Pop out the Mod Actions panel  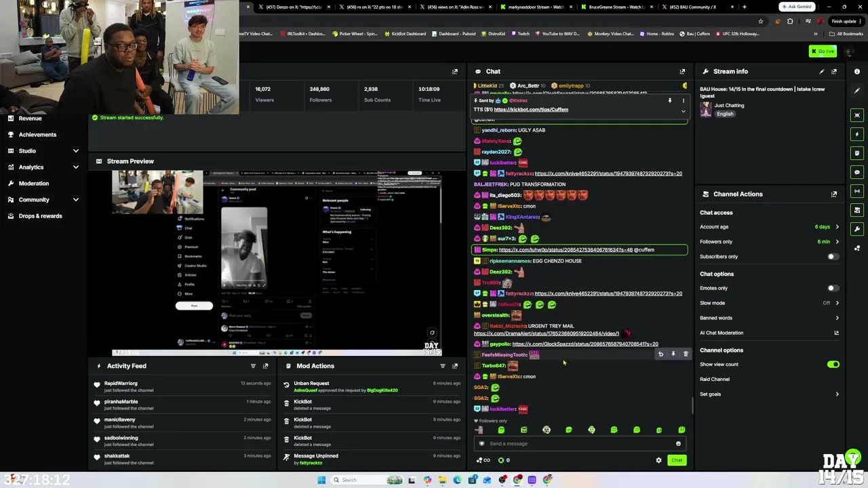(455, 366)
